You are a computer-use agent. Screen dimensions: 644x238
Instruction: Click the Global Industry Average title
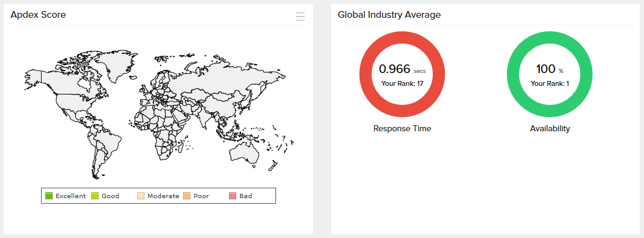click(389, 15)
